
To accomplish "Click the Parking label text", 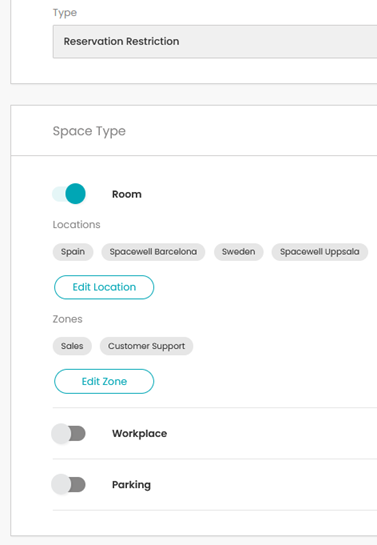I will 131,485.
